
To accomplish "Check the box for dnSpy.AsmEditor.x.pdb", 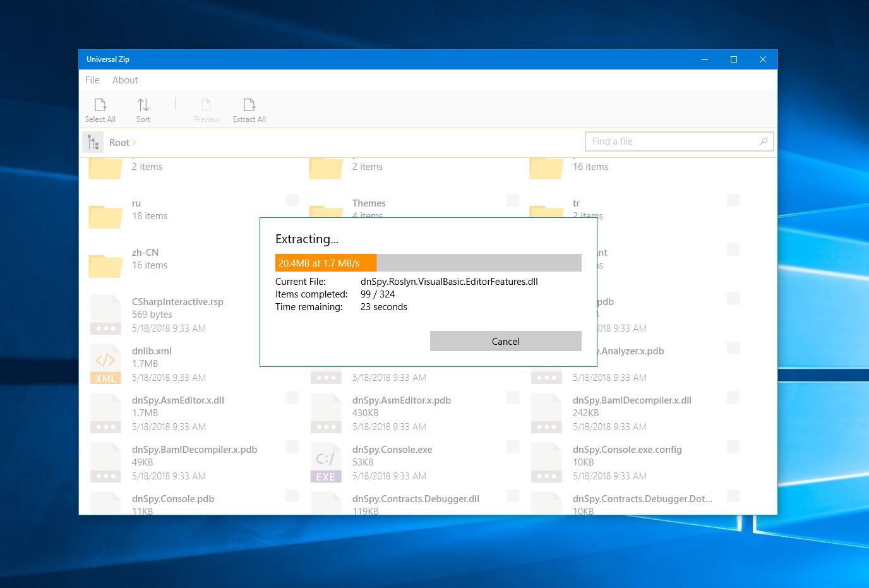I will click(x=513, y=397).
